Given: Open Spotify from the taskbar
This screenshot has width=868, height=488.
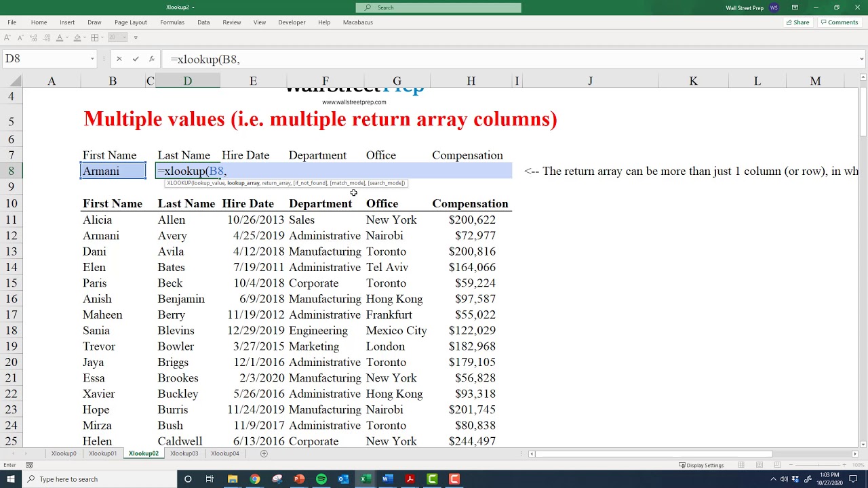Looking at the screenshot, I should (321, 479).
